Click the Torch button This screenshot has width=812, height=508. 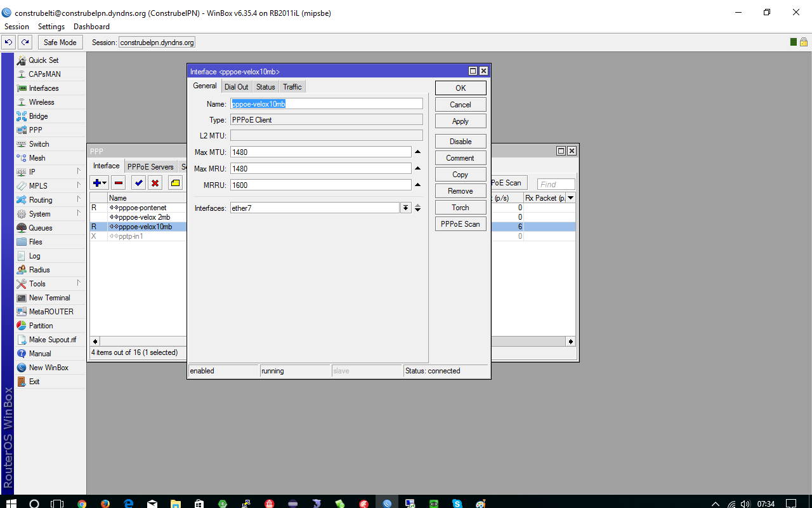click(x=461, y=208)
